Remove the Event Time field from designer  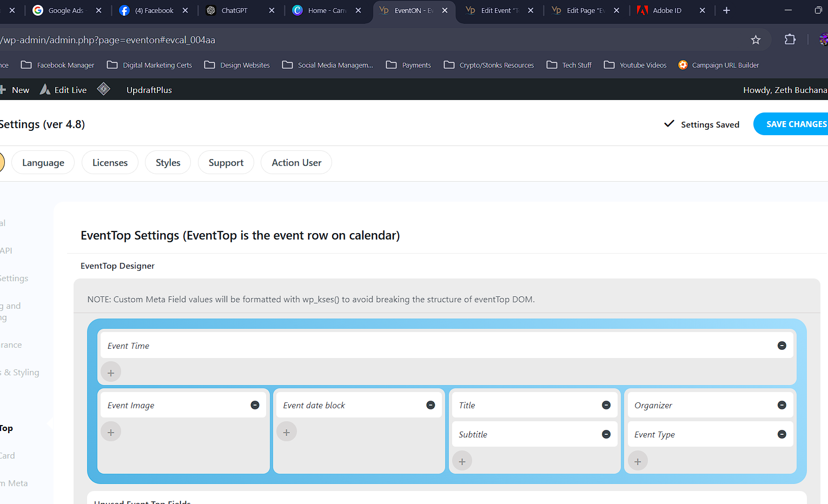point(781,346)
